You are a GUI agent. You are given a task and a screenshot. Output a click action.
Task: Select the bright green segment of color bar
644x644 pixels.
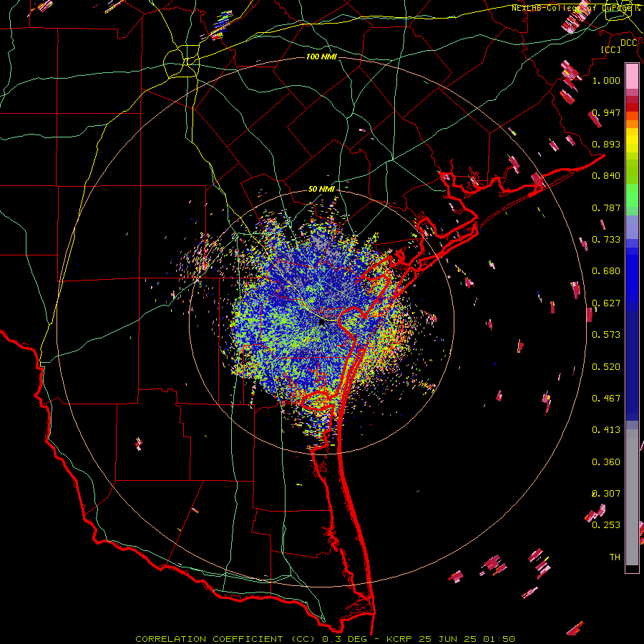click(x=632, y=195)
